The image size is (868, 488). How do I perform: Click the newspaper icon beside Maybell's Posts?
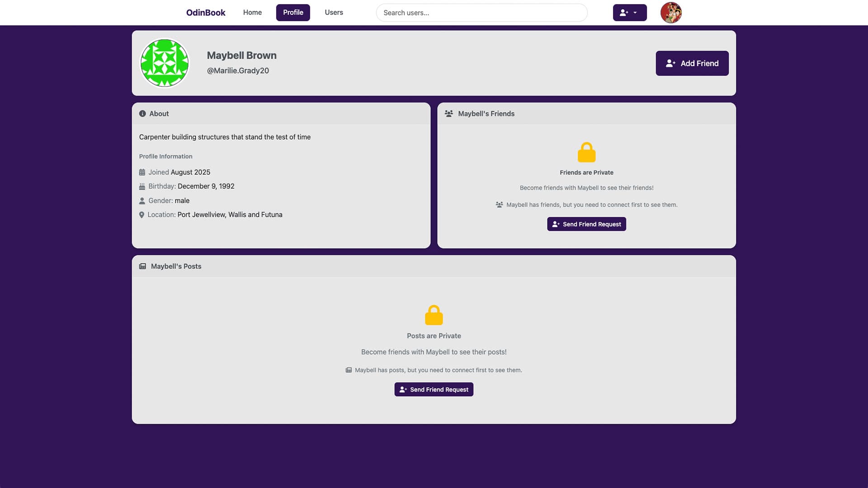click(142, 267)
